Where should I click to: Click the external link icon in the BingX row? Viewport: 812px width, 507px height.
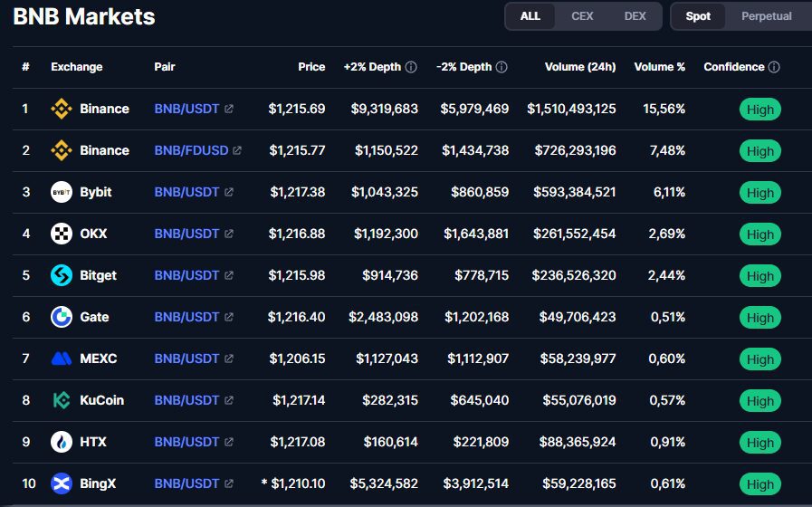(x=229, y=483)
